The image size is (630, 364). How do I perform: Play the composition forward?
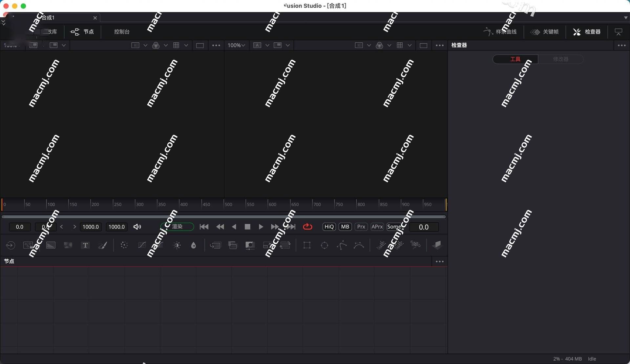coord(261,227)
